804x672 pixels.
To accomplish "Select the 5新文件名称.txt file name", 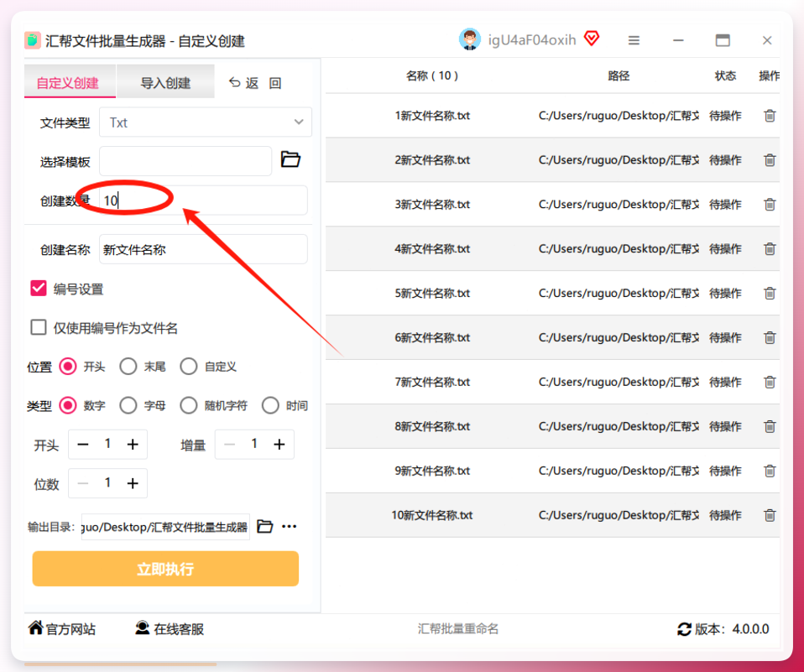I will point(432,293).
